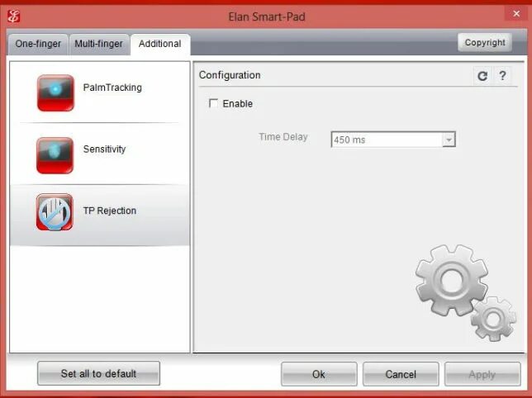
Task: Confirm with the Ok button
Action: (x=319, y=374)
